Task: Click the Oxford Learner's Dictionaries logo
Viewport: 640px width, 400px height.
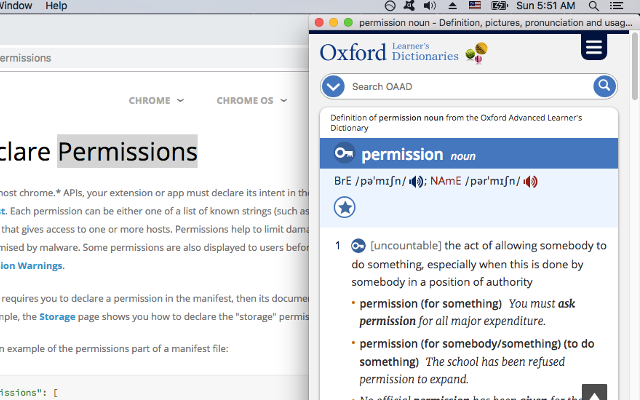Action: coord(403,53)
